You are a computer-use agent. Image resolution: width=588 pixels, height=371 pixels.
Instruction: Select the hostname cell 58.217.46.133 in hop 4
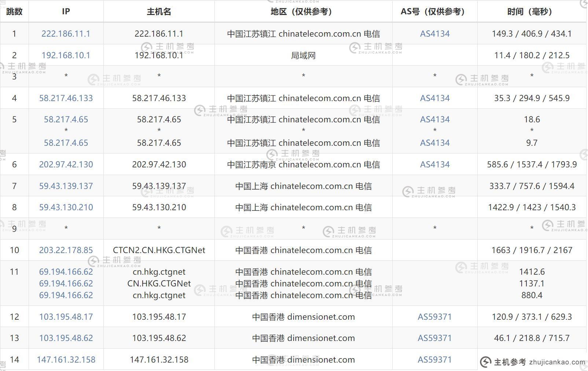tap(159, 98)
